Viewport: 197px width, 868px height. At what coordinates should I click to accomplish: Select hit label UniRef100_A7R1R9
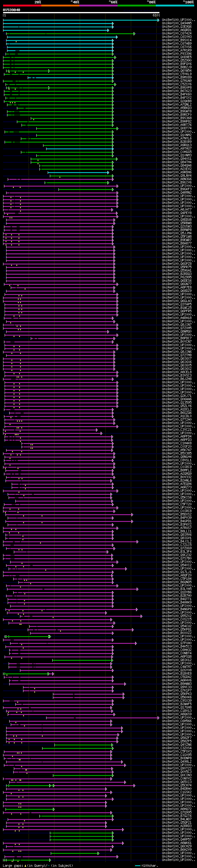pyautogui.click(x=177, y=50)
